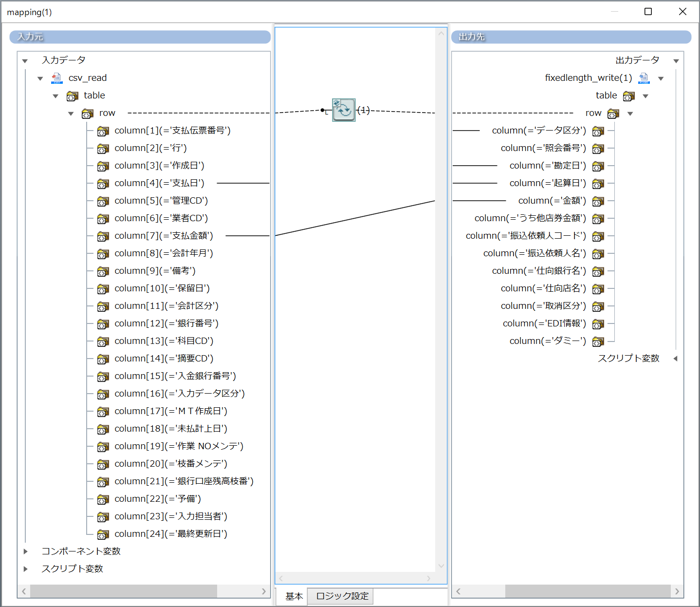
Task: Click input panel scrollbar right arrow
Action: (x=264, y=591)
